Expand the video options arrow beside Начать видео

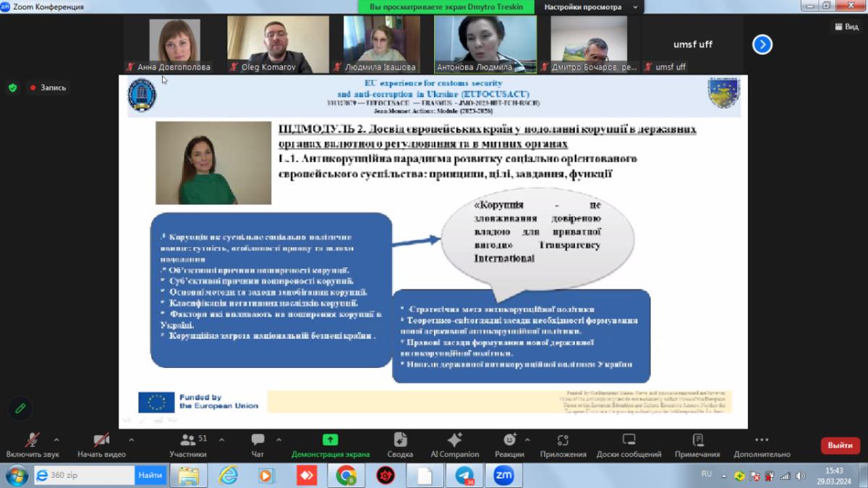[x=131, y=439]
